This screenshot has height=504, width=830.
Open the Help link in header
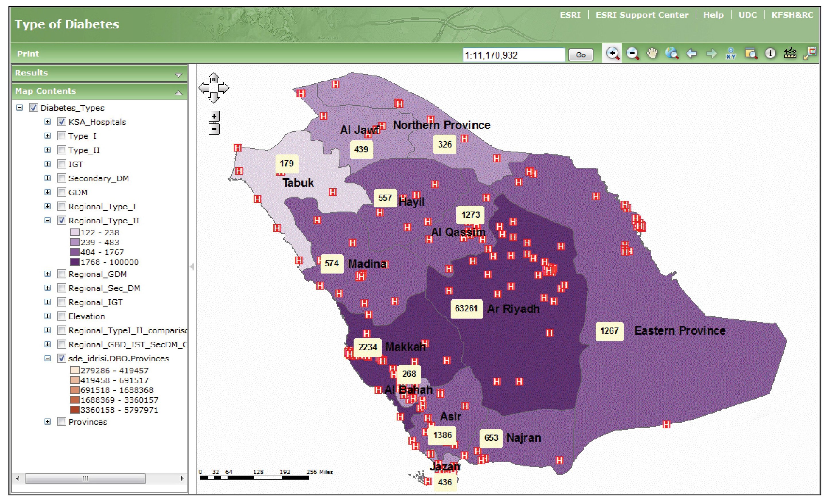point(713,15)
